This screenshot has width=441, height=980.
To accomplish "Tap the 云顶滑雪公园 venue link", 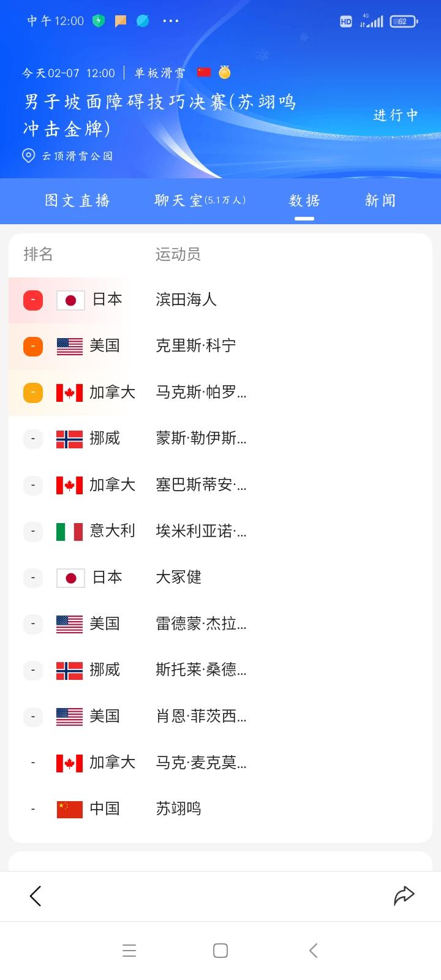I will pyautogui.click(x=77, y=156).
